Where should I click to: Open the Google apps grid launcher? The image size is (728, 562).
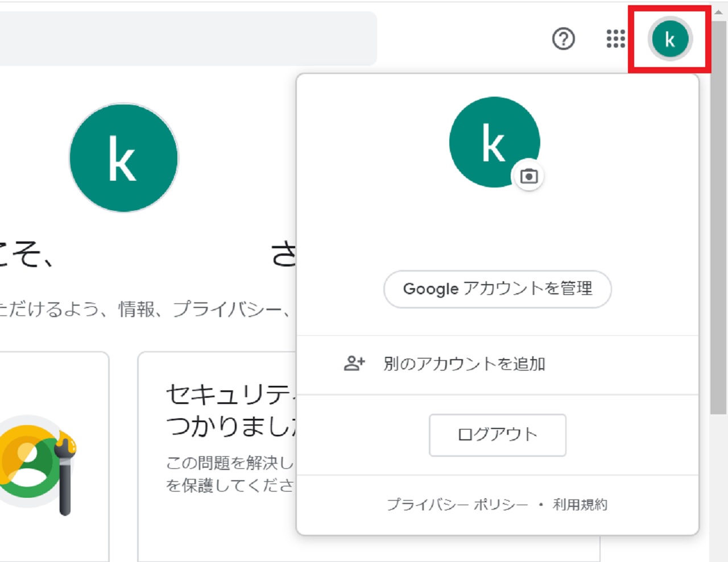(x=615, y=39)
